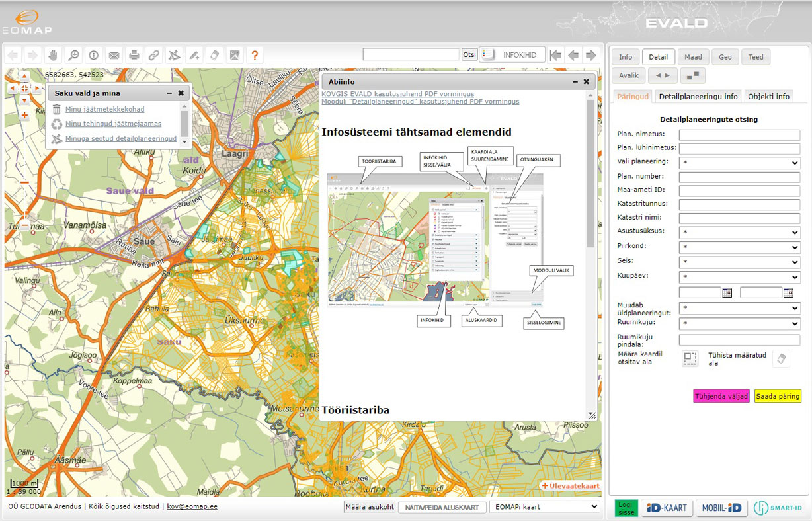Open the Vali planeering dropdown
Screen dimensions: 812x521
point(739,163)
